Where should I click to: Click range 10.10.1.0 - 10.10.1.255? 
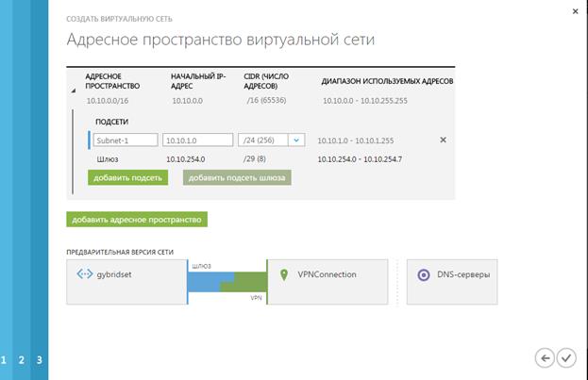pyautogui.click(x=356, y=140)
